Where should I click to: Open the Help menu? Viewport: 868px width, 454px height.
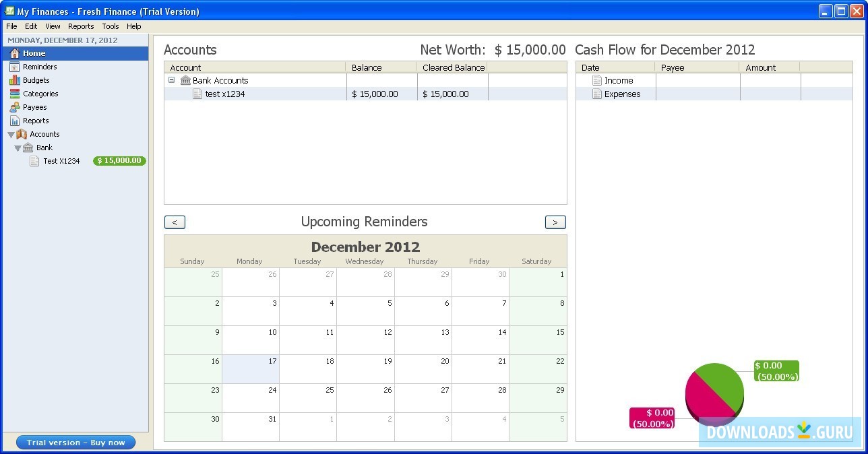pyautogui.click(x=134, y=26)
